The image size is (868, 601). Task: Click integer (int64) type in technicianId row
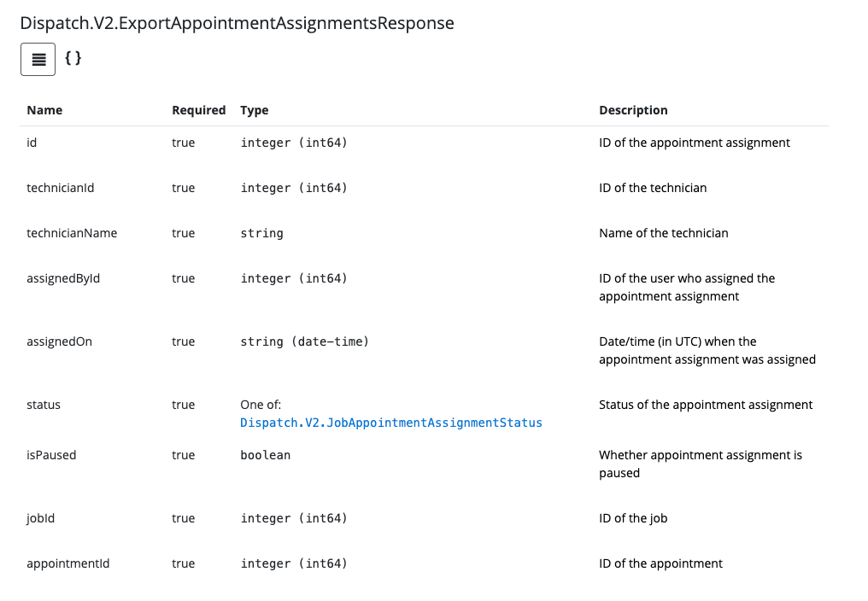294,188
